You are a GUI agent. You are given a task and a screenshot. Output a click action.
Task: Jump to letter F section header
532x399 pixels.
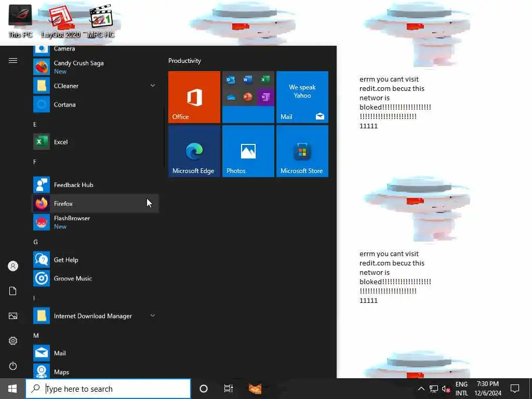click(35, 162)
